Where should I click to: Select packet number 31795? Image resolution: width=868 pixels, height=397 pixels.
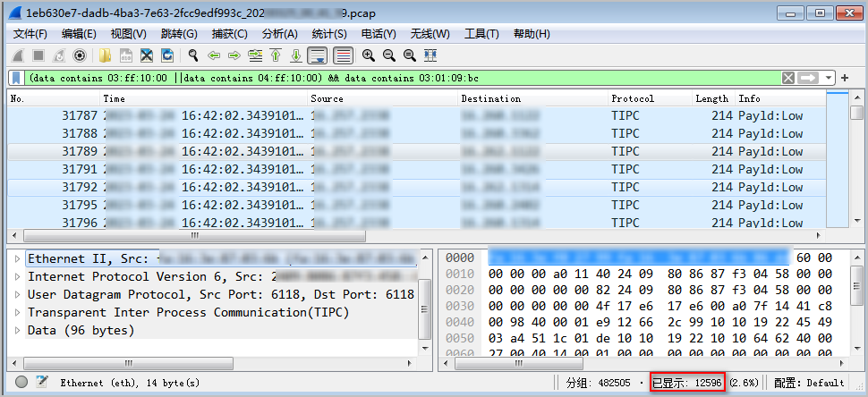tap(416, 205)
